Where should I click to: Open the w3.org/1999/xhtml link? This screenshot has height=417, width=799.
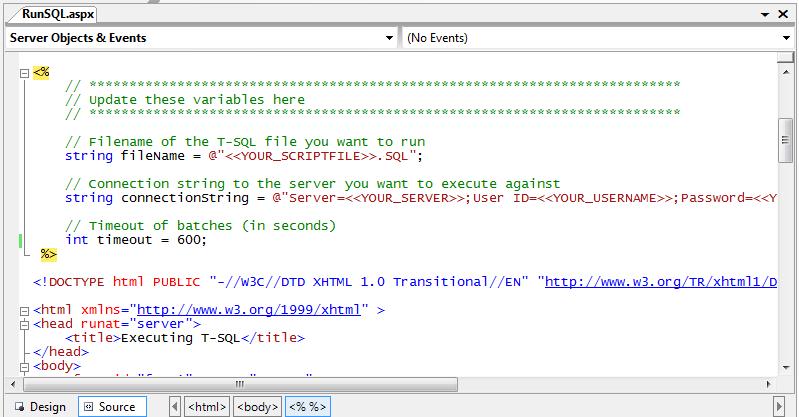point(251,310)
